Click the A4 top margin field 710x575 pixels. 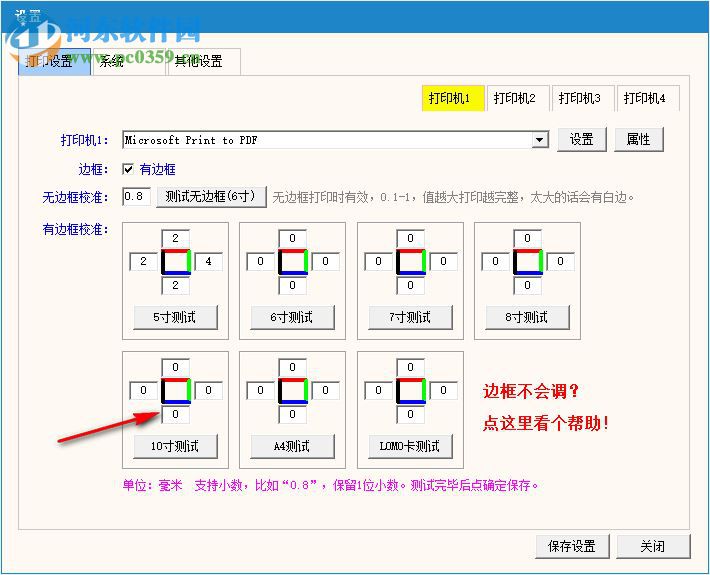pyautogui.click(x=292, y=367)
